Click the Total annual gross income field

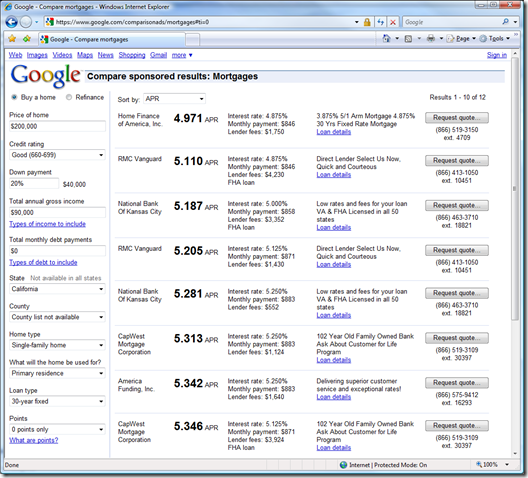click(x=57, y=212)
